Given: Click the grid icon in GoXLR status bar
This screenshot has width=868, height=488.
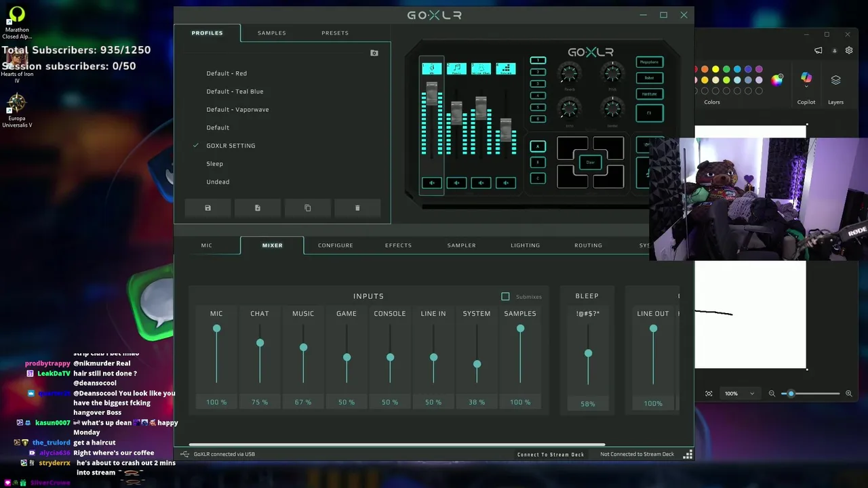Looking at the screenshot, I should pyautogui.click(x=688, y=454).
